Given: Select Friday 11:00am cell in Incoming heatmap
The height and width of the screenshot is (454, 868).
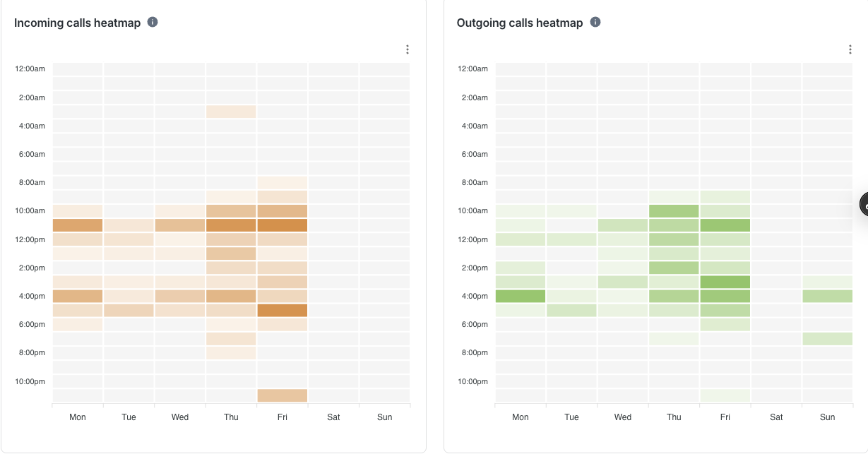Looking at the screenshot, I should click(283, 225).
